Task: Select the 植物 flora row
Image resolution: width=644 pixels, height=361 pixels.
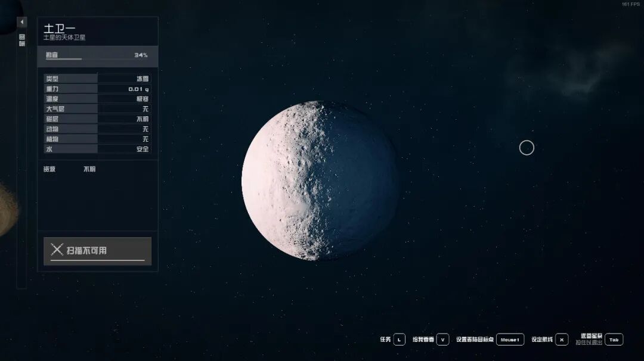Action: (97, 139)
